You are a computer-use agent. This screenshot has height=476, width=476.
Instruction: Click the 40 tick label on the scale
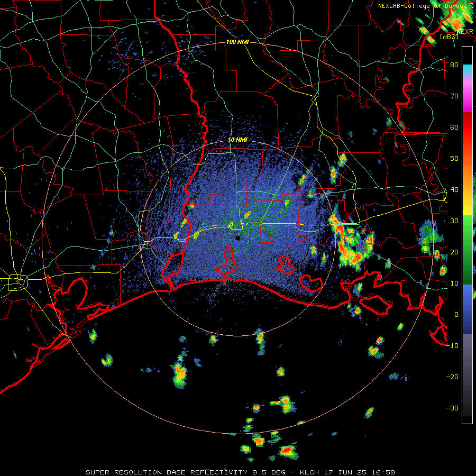(454, 190)
